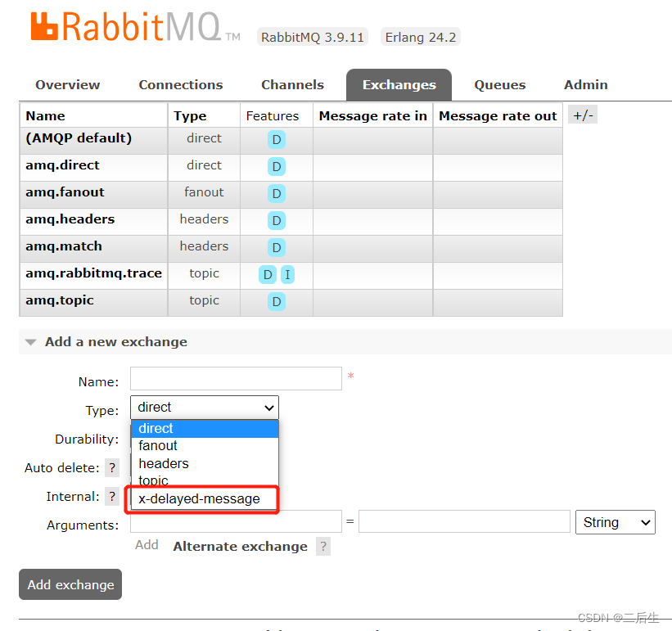Open the Admin tab
Image resolution: width=672 pixels, height=631 pixels.
tap(586, 85)
